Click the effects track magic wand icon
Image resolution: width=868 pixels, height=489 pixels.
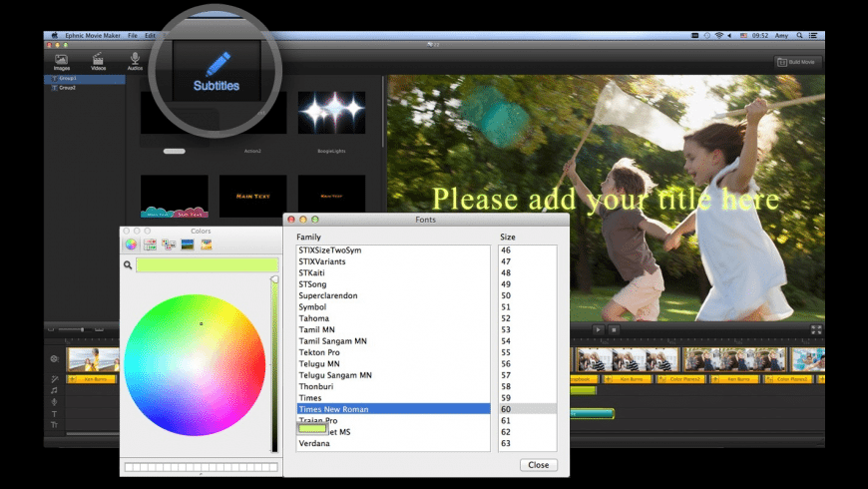pos(54,379)
